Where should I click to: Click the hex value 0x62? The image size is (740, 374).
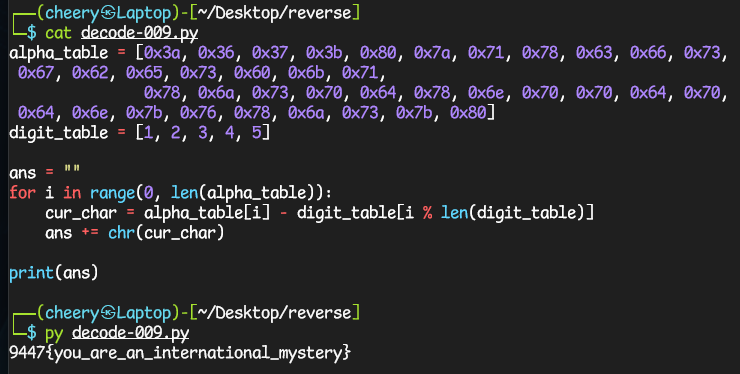(90, 73)
